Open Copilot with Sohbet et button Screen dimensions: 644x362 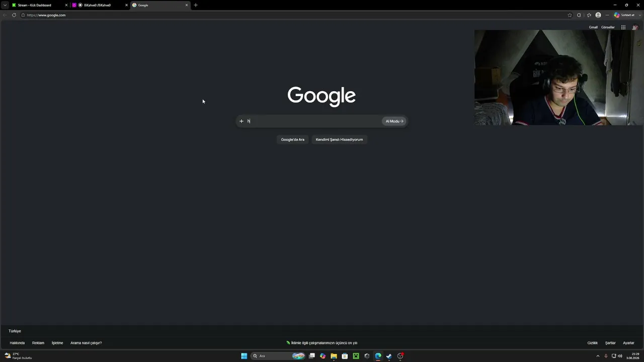(x=624, y=15)
